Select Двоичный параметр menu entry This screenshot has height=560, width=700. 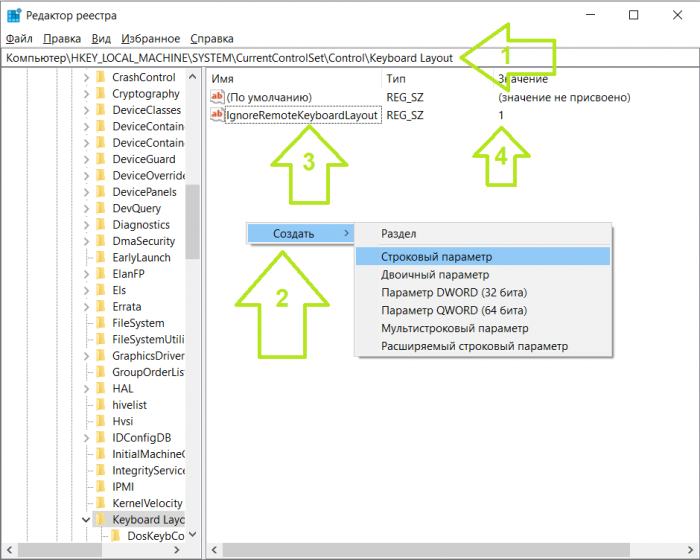click(483, 275)
